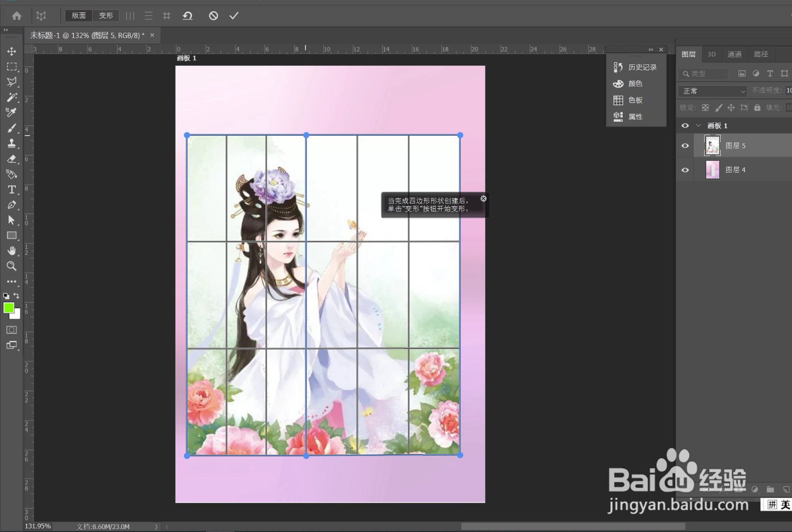
Task: Switch to the 3D tab
Action: tap(711, 54)
